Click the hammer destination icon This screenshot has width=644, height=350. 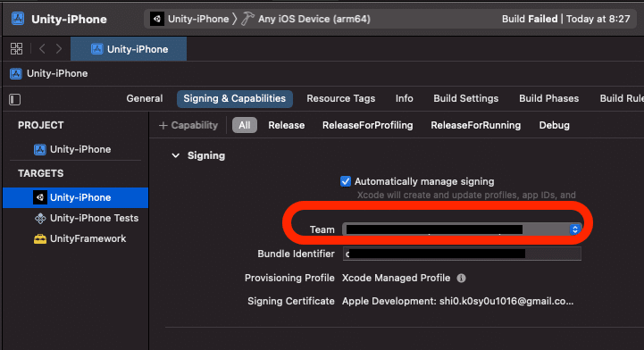pyautogui.click(x=247, y=19)
